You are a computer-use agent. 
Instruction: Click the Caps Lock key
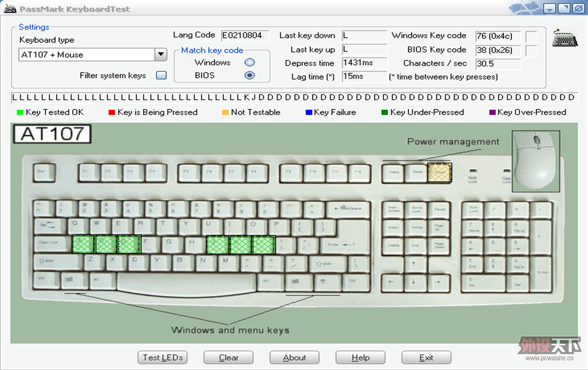51,244
